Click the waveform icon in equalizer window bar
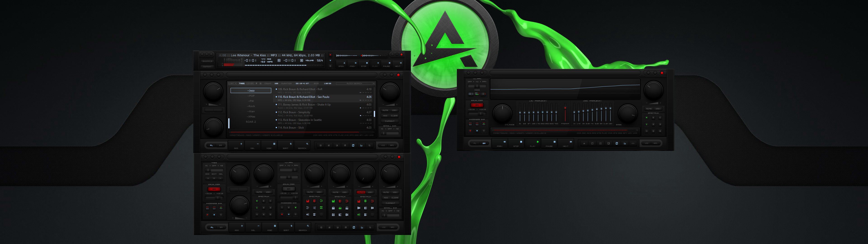Viewport: 868px width, 244px height. (x=633, y=143)
